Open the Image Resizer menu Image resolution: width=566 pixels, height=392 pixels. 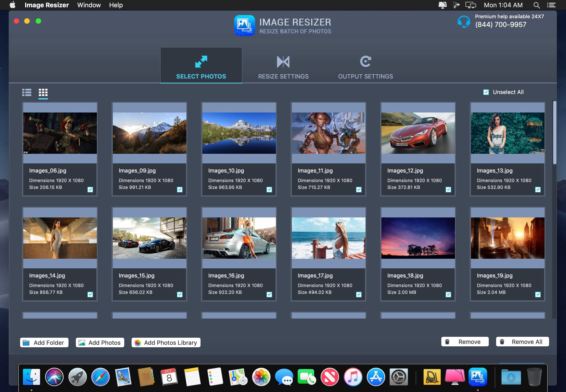tap(47, 5)
